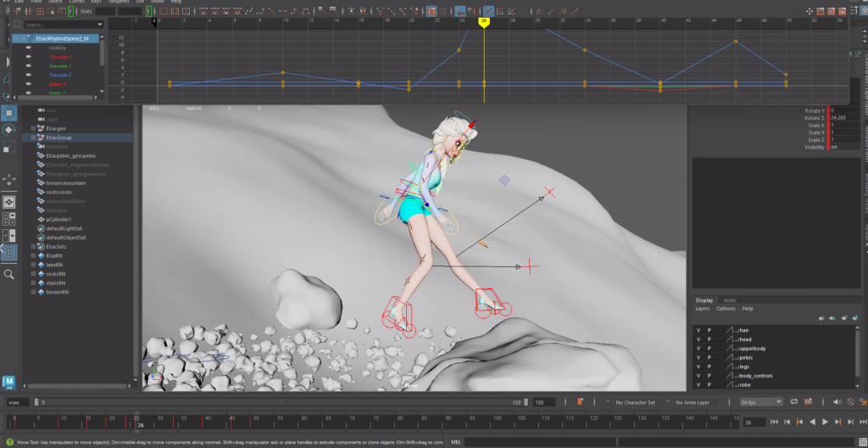Open No Character Set dropdown arrow
Image resolution: width=868 pixels, height=448 pixels.
(608, 401)
